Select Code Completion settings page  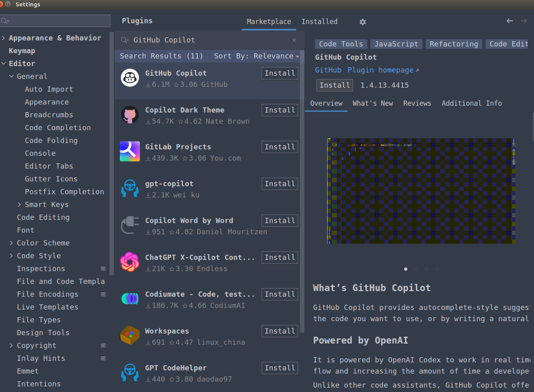pos(58,128)
